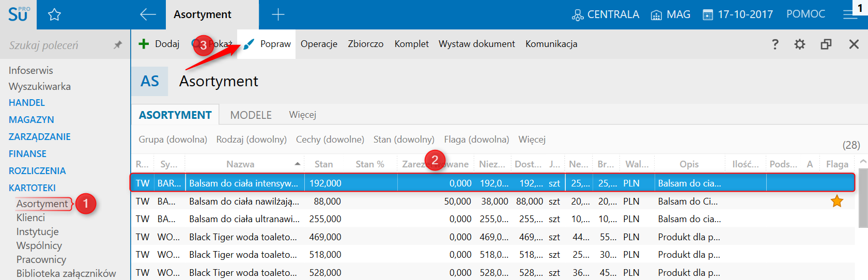Open the Flaga (dowolna) filter

coord(477,139)
